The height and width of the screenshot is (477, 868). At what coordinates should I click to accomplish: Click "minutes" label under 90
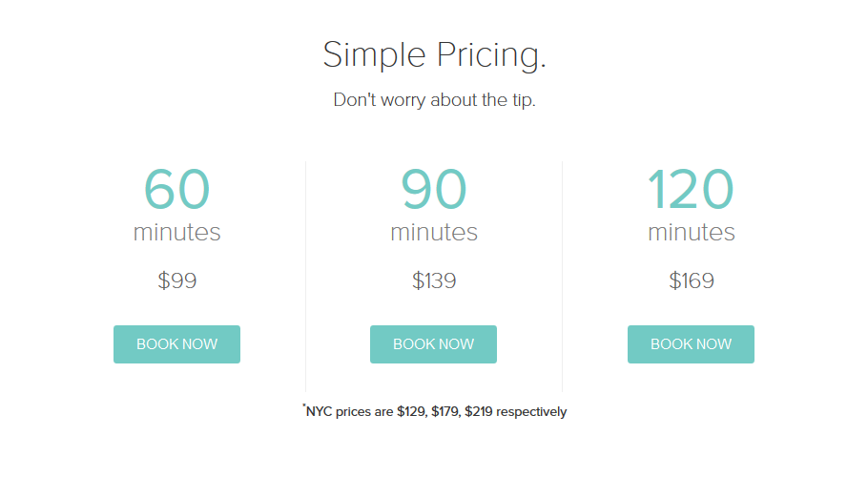(x=434, y=233)
